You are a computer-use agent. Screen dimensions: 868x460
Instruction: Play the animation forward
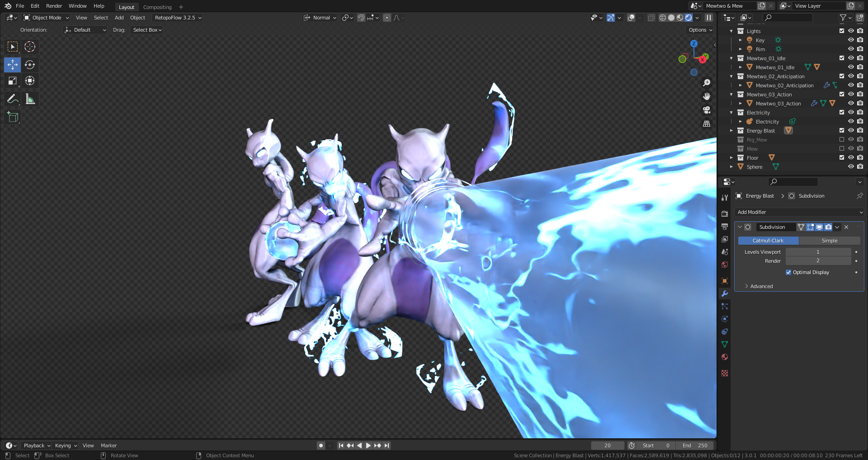[368, 446]
